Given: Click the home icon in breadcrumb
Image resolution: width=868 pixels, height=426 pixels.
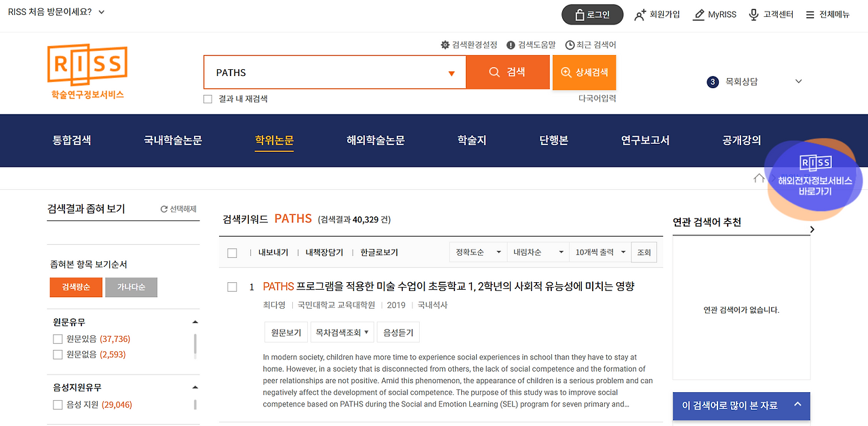Looking at the screenshot, I should coord(759,178).
